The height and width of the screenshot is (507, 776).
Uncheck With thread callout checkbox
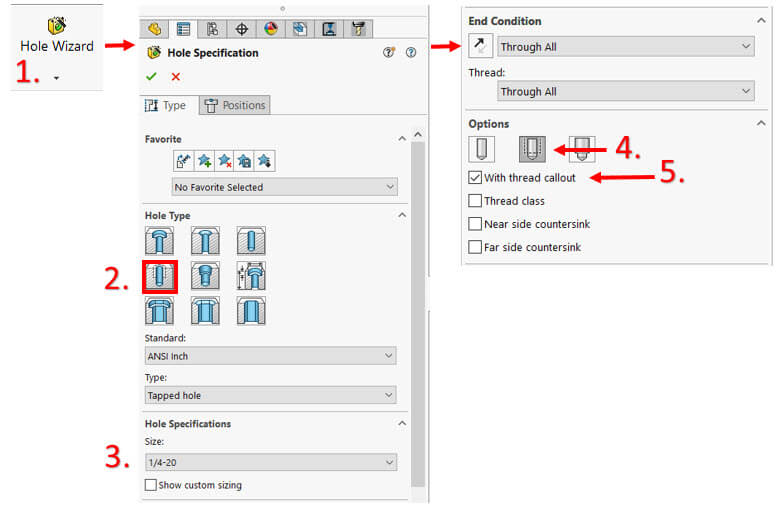pos(475,177)
